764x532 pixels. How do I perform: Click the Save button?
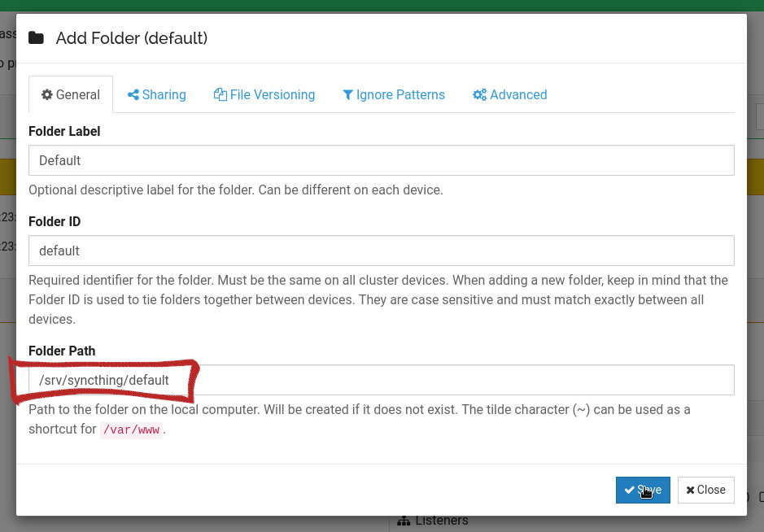point(643,490)
